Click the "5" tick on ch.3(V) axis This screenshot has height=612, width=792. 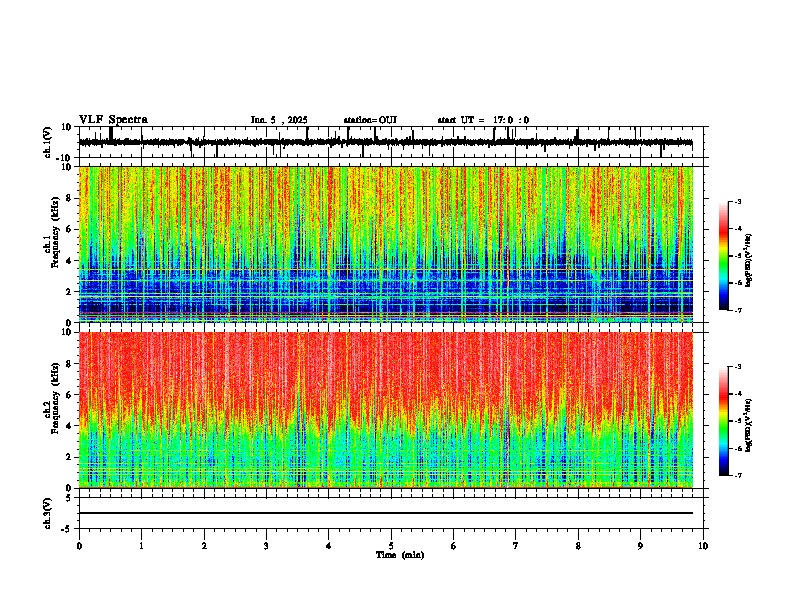point(69,497)
